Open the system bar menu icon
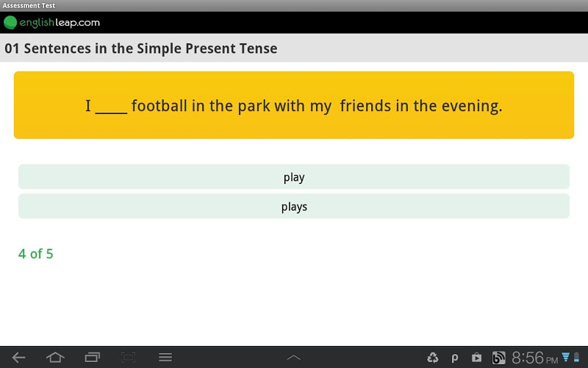The height and width of the screenshot is (368, 588). pos(165,358)
